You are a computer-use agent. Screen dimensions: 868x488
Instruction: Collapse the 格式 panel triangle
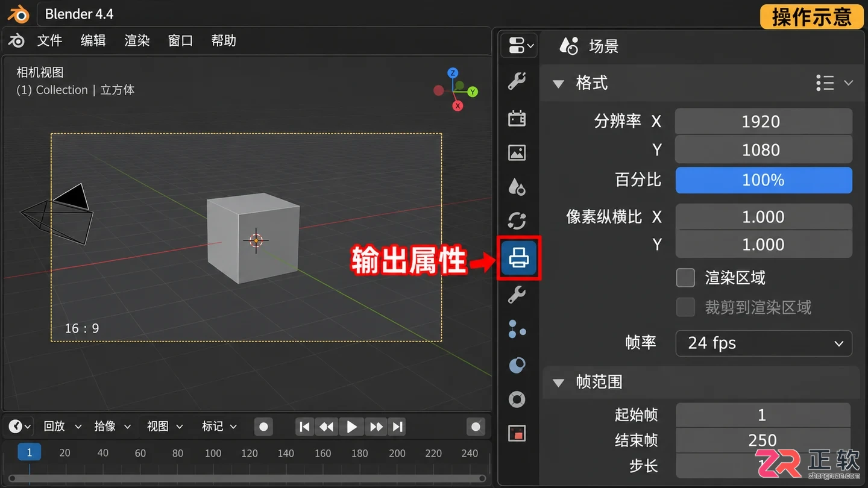pyautogui.click(x=558, y=83)
